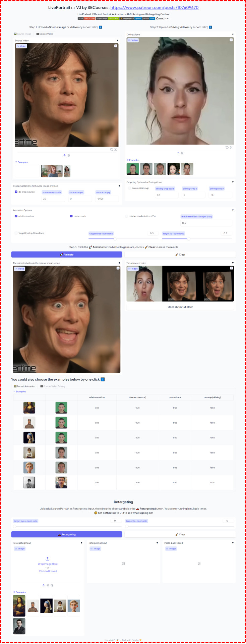Click clipboard paste icon under Retargeting Input
Image resolution: width=246 pixels, height=644 pixels.
pyautogui.click(x=52, y=585)
